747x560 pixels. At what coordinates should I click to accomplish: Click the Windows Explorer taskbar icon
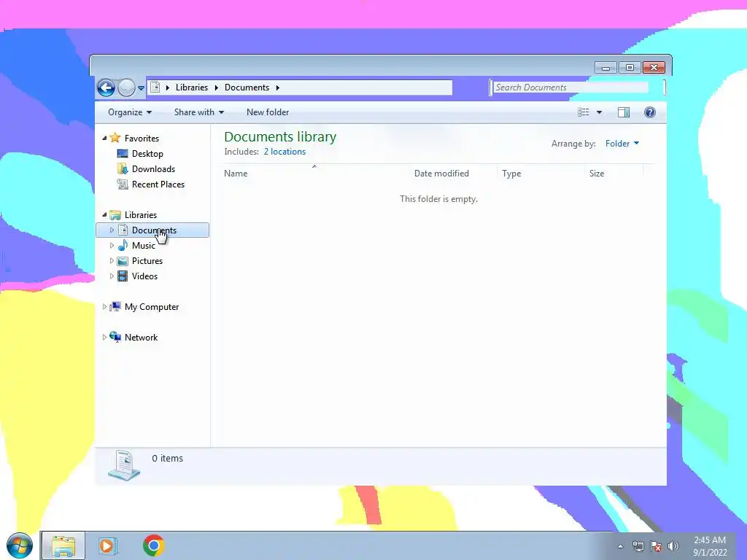point(63,545)
